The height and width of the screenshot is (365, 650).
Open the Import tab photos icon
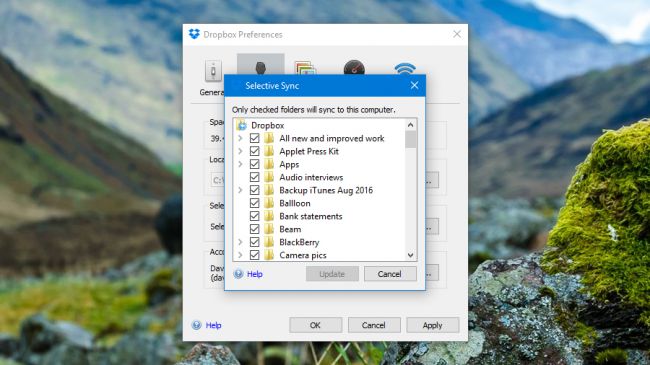pyautogui.click(x=305, y=68)
